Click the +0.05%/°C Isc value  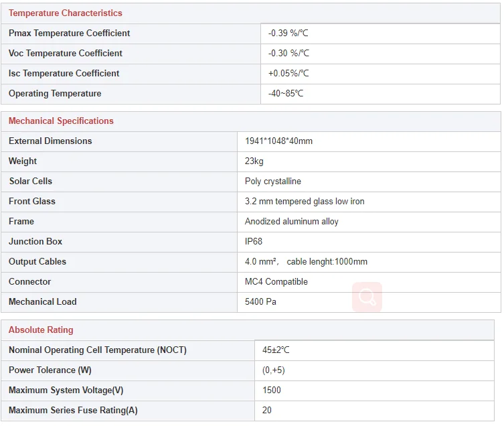[x=288, y=74]
